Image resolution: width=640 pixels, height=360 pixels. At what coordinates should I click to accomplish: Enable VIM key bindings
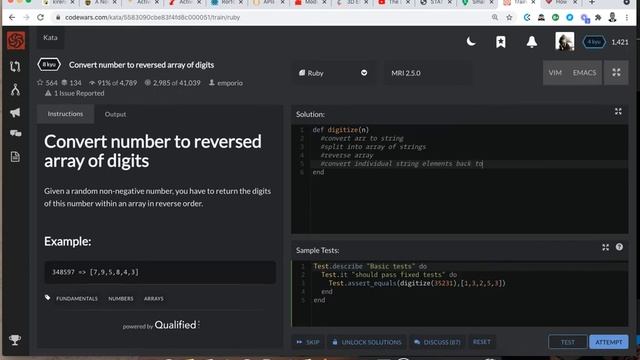click(x=555, y=73)
